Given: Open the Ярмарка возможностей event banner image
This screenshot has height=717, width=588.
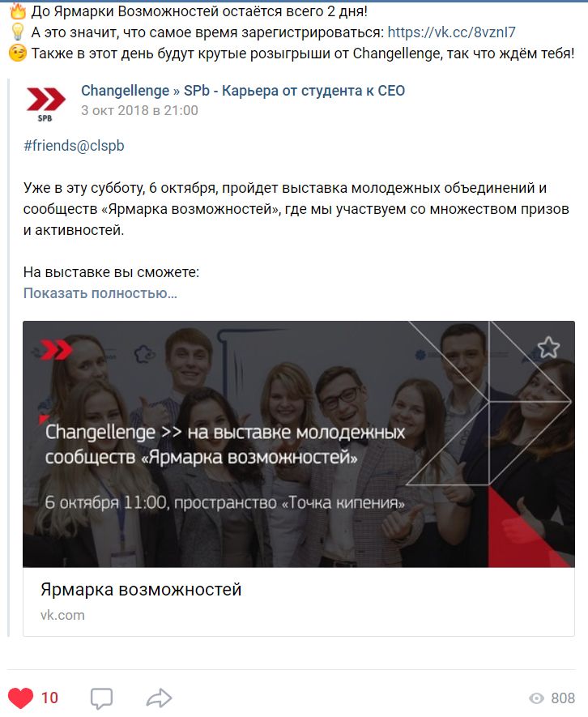Looking at the screenshot, I should (299, 444).
